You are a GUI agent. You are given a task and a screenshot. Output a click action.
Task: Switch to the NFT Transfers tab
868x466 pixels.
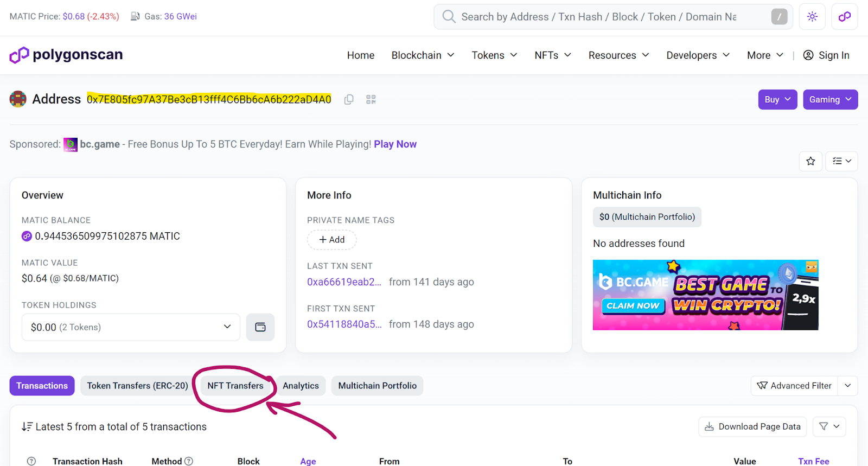(x=235, y=386)
